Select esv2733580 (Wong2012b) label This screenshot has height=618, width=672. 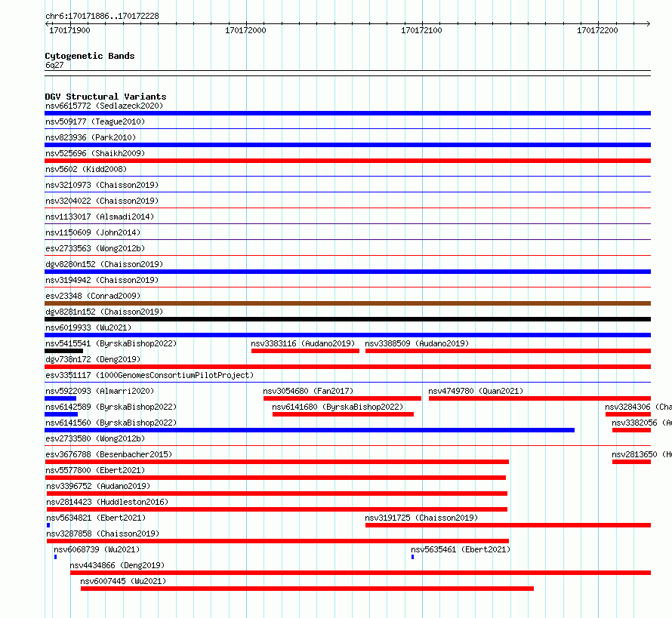tap(95, 438)
